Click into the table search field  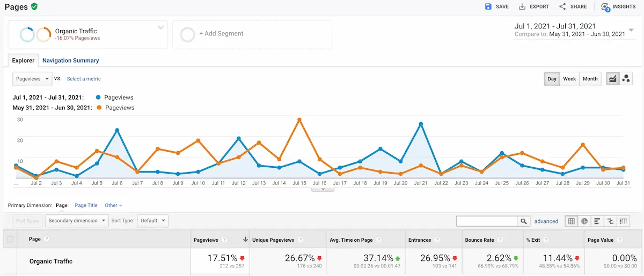click(487, 221)
